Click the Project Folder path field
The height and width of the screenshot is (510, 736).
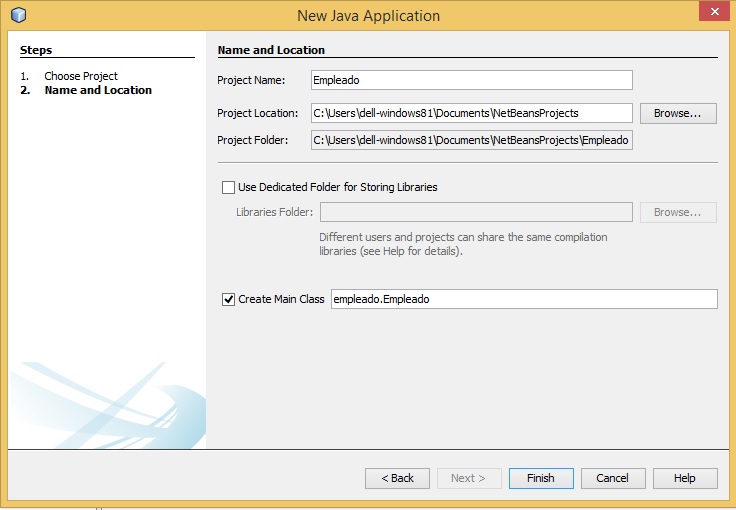point(471,140)
